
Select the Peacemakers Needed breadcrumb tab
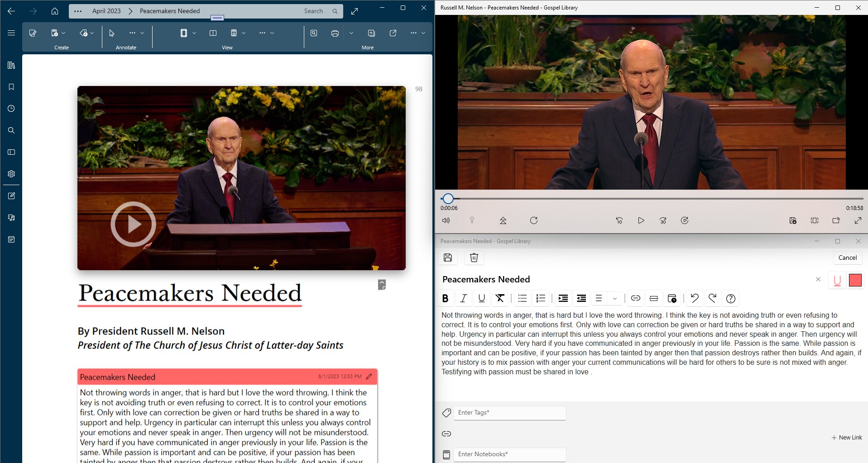(x=169, y=11)
